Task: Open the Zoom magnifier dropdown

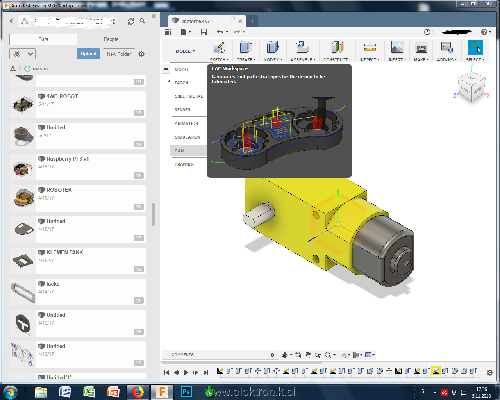Action: point(330,355)
